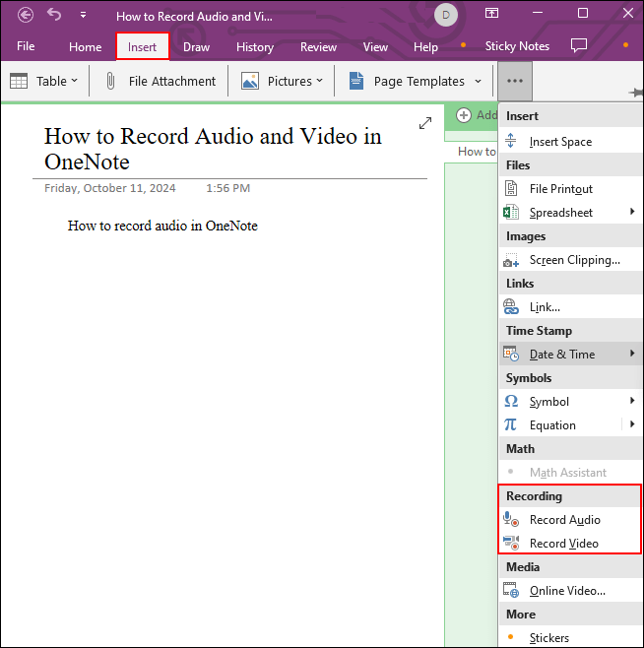Click the note text How to record audio

(x=162, y=226)
